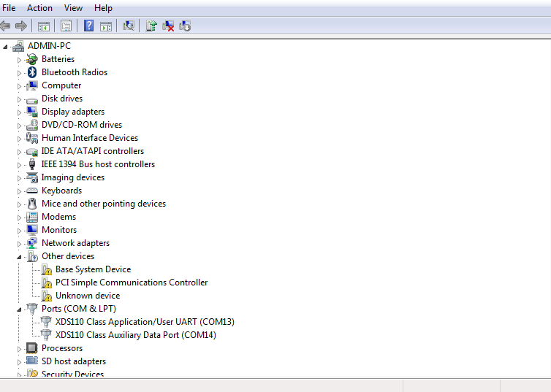
Task: Select the "Imaging devices" label
Action: click(x=73, y=177)
